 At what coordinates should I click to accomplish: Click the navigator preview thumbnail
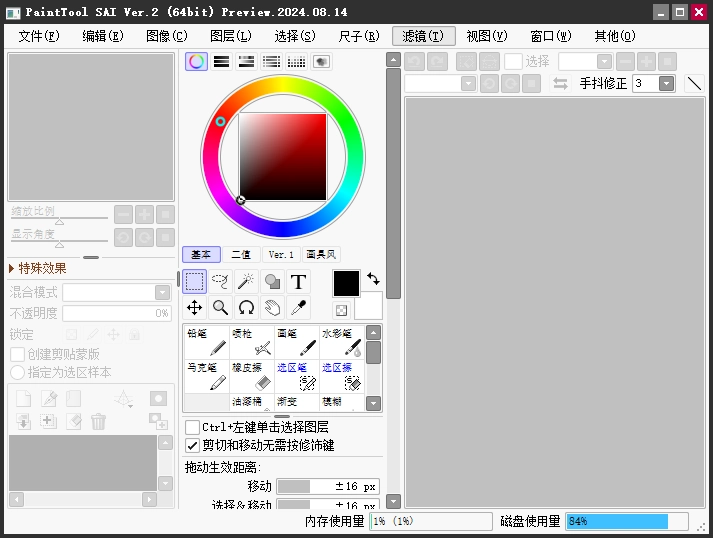91,127
